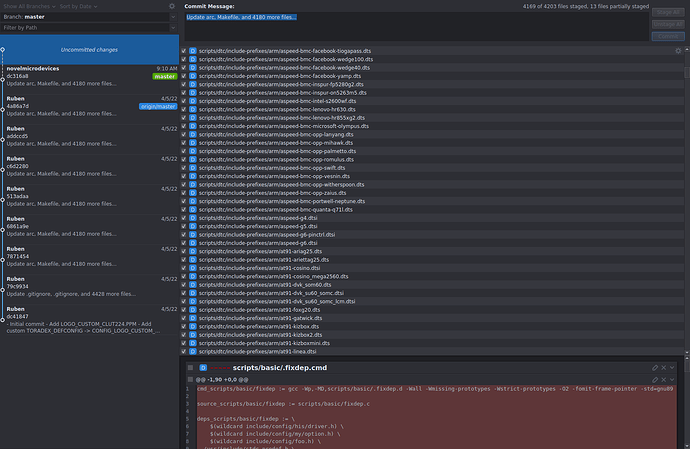Image resolution: width=690 pixels, height=449 pixels.
Task: Select the Uncommitted changes entry
Action: coord(89,50)
